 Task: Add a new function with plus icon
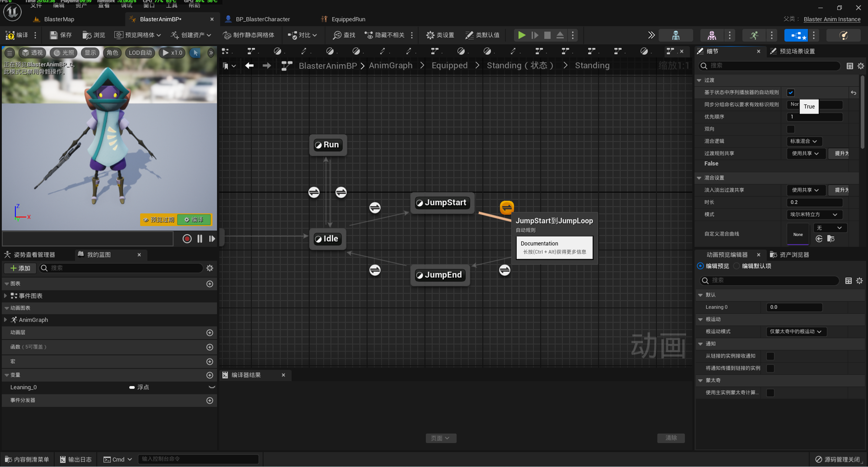pyautogui.click(x=210, y=347)
